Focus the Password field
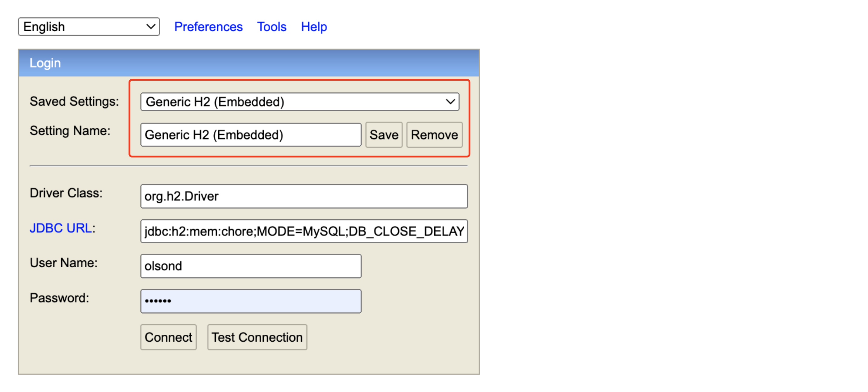This screenshot has width=868, height=392. (251, 301)
